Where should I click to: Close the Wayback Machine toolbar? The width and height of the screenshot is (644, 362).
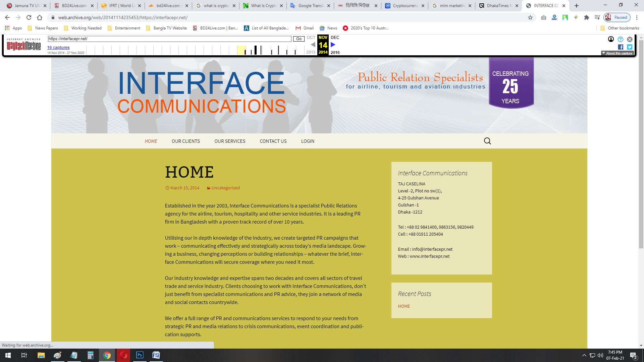pyautogui.click(x=630, y=39)
